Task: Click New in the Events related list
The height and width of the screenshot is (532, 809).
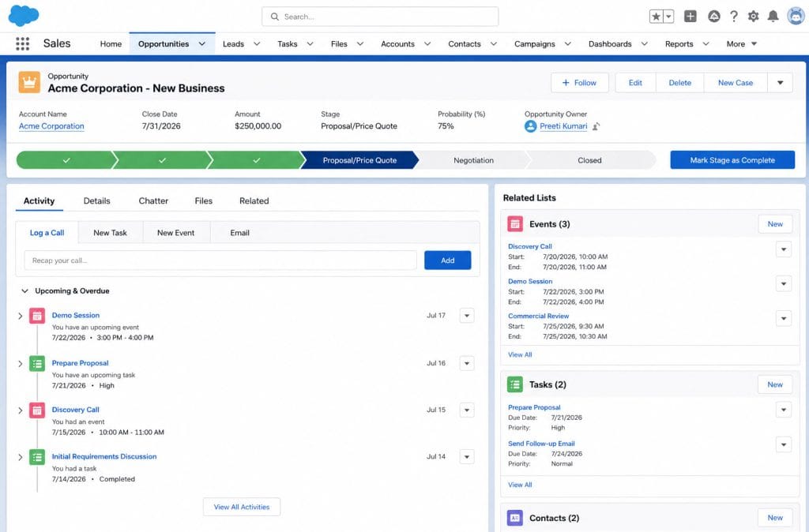Action: point(775,224)
